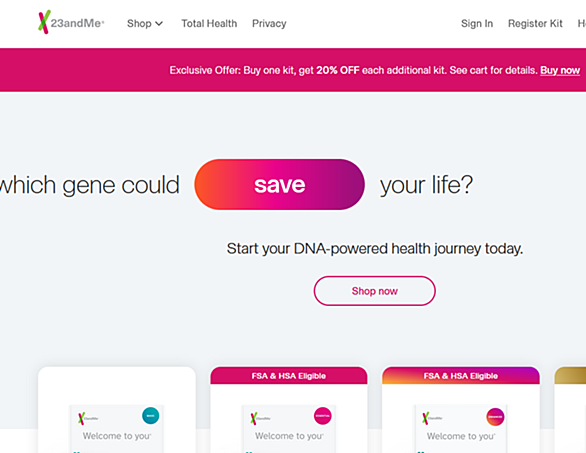Click the small logo on third kit box

(432, 418)
